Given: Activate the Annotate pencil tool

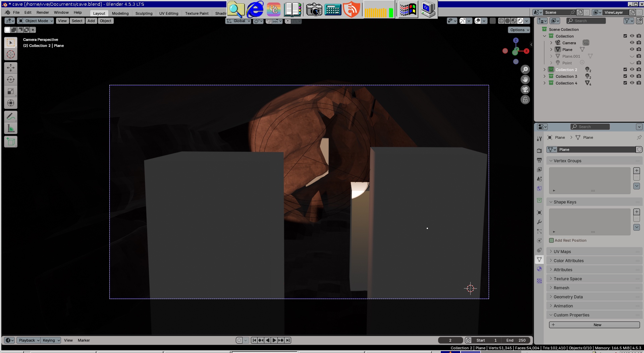Looking at the screenshot, I should 11,117.
